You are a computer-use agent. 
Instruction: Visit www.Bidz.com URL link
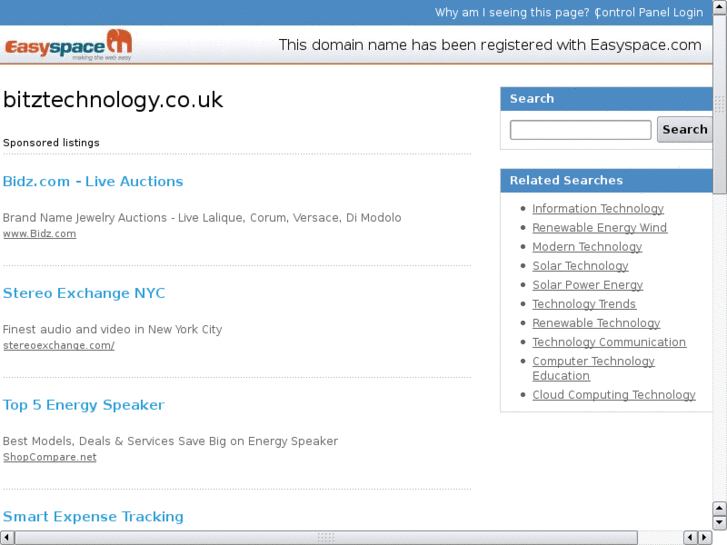coord(39,234)
